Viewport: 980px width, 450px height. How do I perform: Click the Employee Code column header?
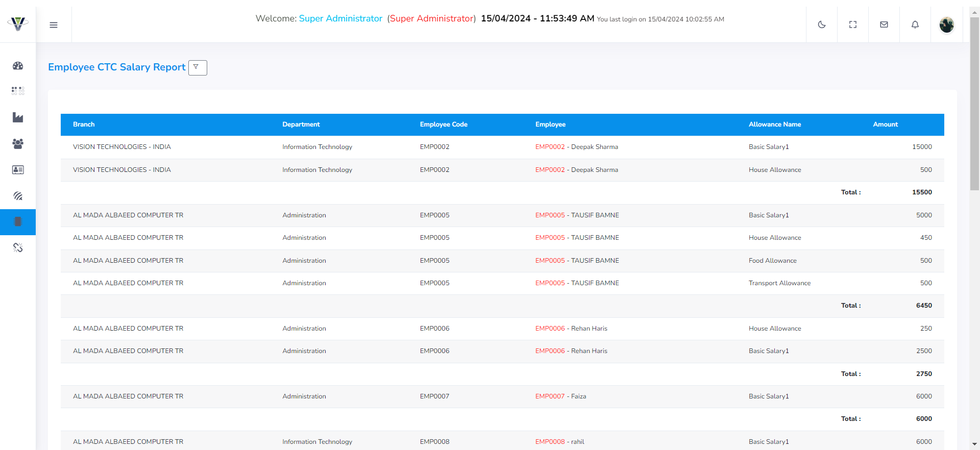tap(444, 124)
